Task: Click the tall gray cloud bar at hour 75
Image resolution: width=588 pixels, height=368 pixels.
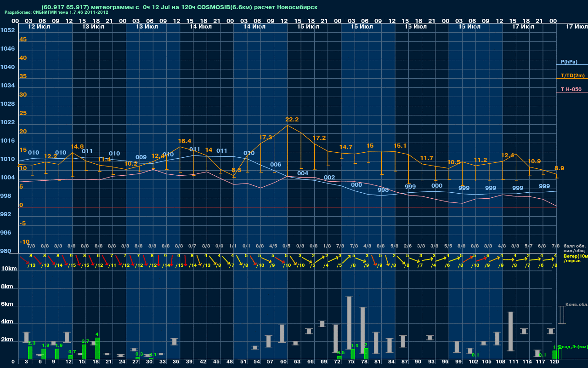Action: pos(349,323)
